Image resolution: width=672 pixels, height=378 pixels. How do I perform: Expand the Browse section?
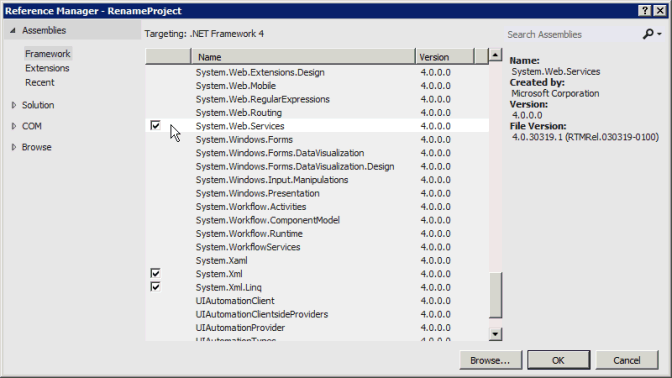[x=14, y=147]
